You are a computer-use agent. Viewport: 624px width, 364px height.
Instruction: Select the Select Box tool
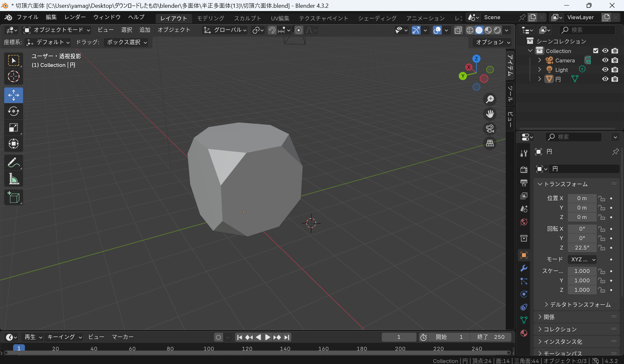(14, 61)
